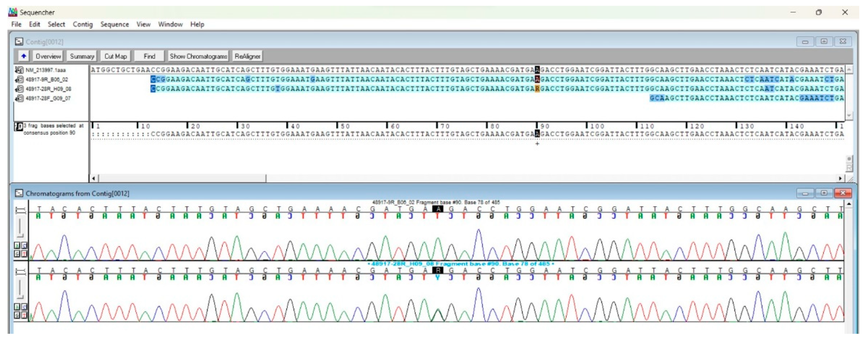Viewport: 868px width, 342px height.
Task: Click the Sequencher application icon in title bar
Action: coord(12,12)
